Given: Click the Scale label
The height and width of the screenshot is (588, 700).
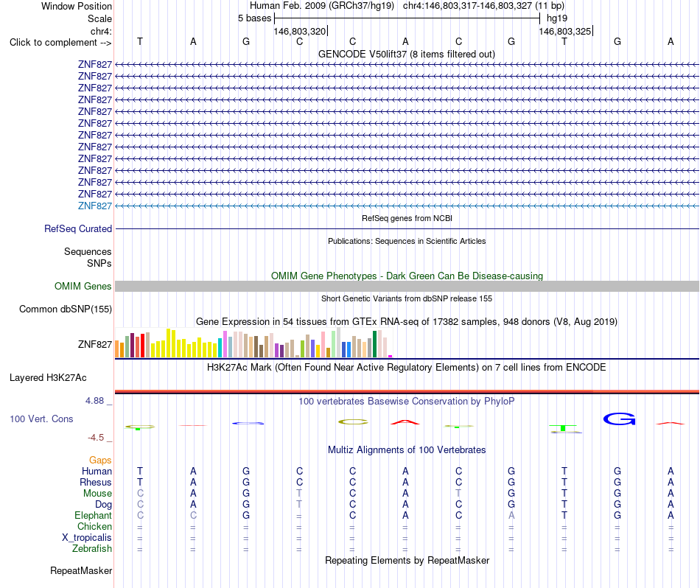Looking at the screenshot, I should 99,18.
